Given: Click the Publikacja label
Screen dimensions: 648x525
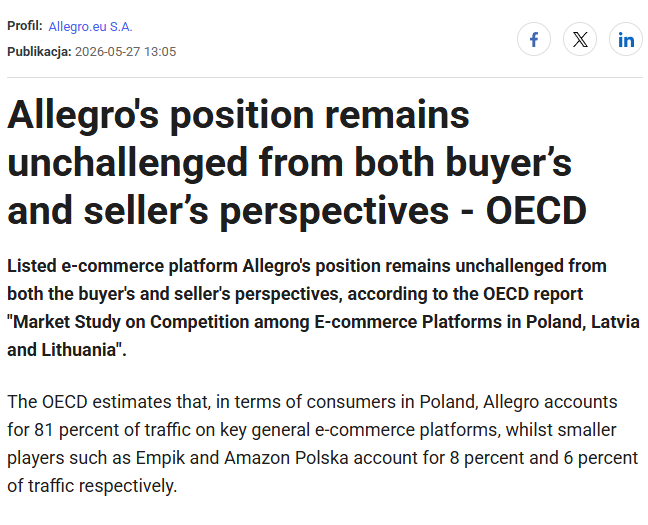Looking at the screenshot, I should pos(39,52).
